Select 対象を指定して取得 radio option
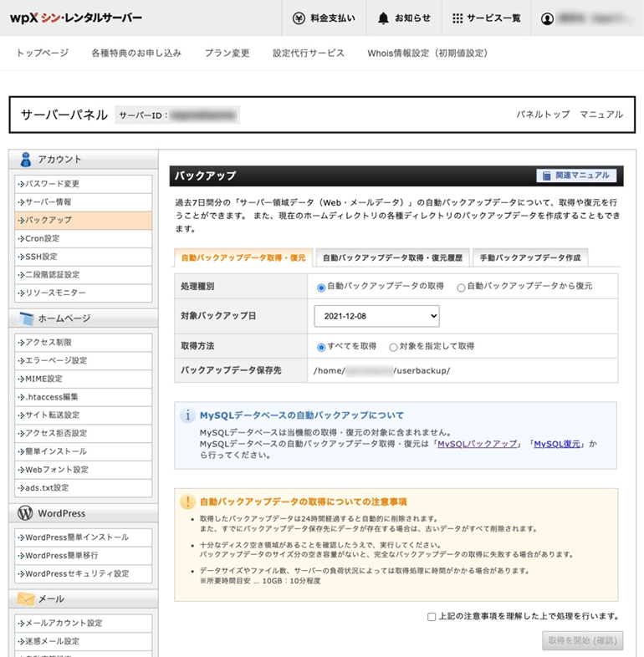 point(393,347)
